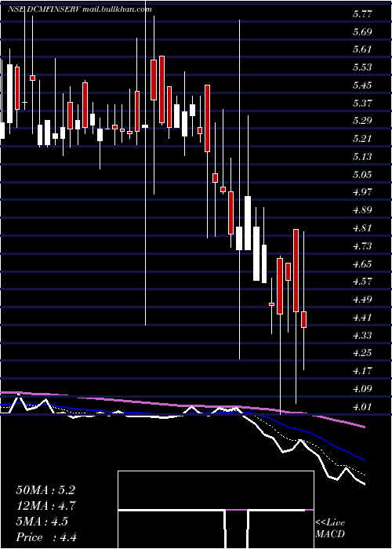Click the 4.33 price axis label

[x=362, y=335]
